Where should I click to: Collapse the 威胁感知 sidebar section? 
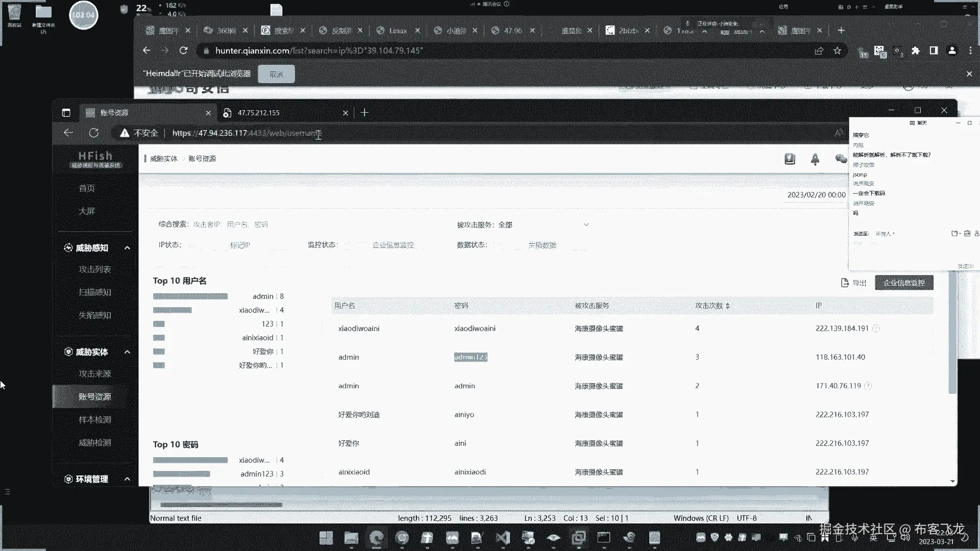tap(127, 248)
